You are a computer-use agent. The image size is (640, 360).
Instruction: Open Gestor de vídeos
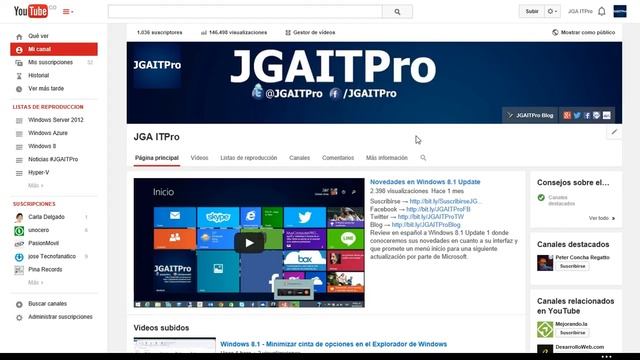[310, 33]
